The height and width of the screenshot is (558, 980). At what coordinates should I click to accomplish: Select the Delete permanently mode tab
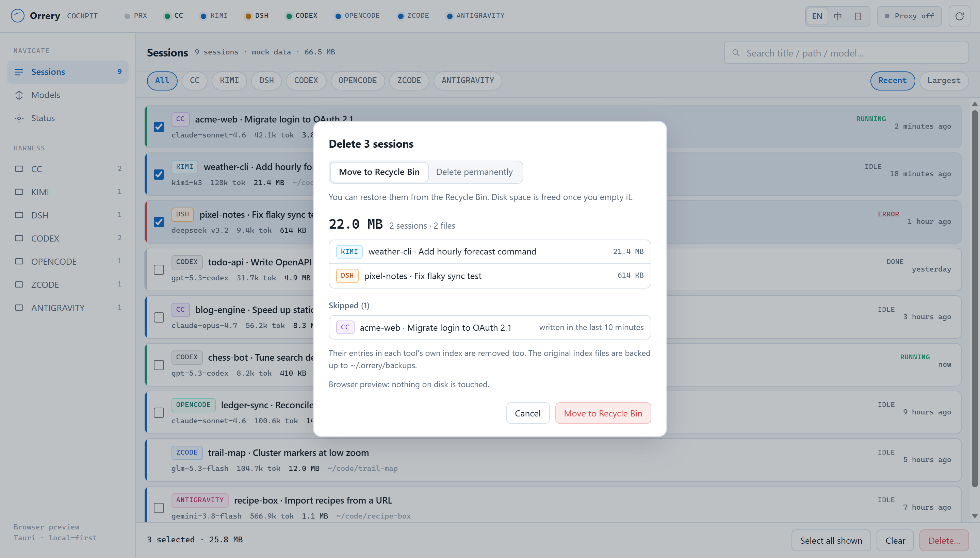[474, 172]
